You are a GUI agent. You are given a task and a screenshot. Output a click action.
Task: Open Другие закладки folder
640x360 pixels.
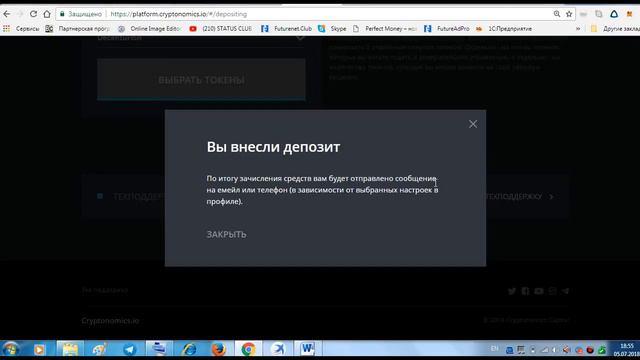(615, 29)
